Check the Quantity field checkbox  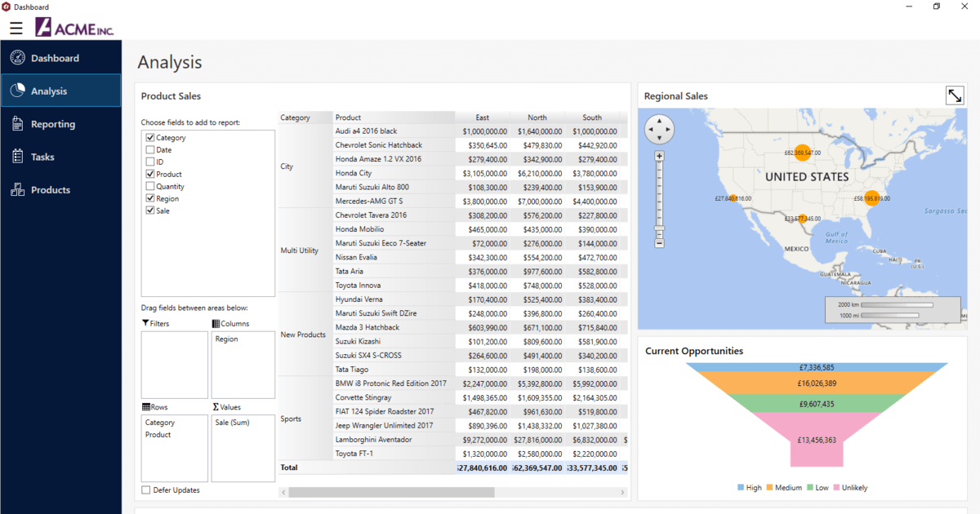tap(149, 187)
